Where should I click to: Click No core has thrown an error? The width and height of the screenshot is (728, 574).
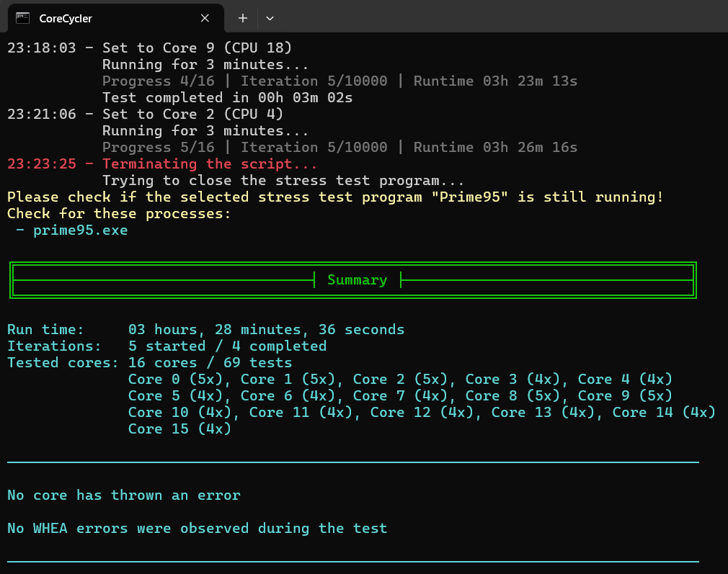click(123, 495)
